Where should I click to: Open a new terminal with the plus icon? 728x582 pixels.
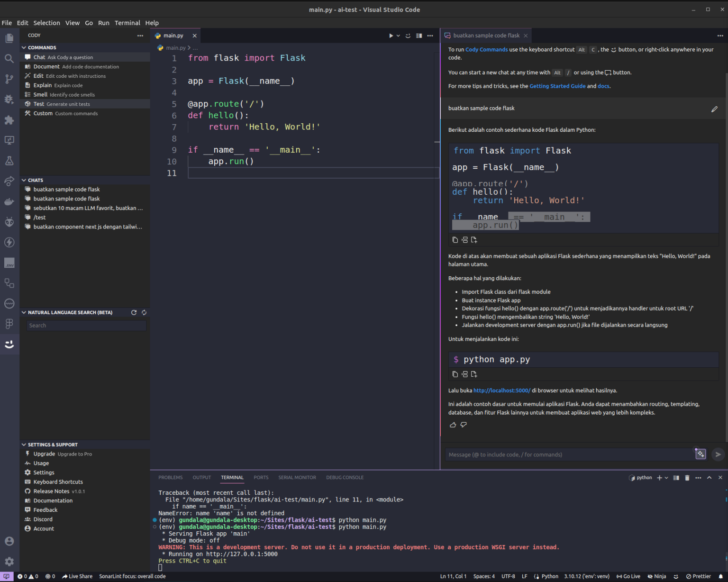click(659, 478)
